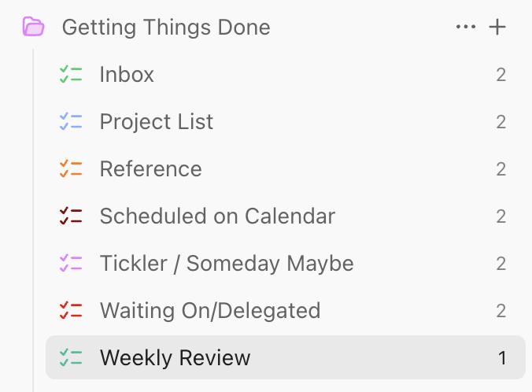This screenshot has height=392, width=532.
Task: Click the green Inbox checklist icon
Action: (71, 75)
